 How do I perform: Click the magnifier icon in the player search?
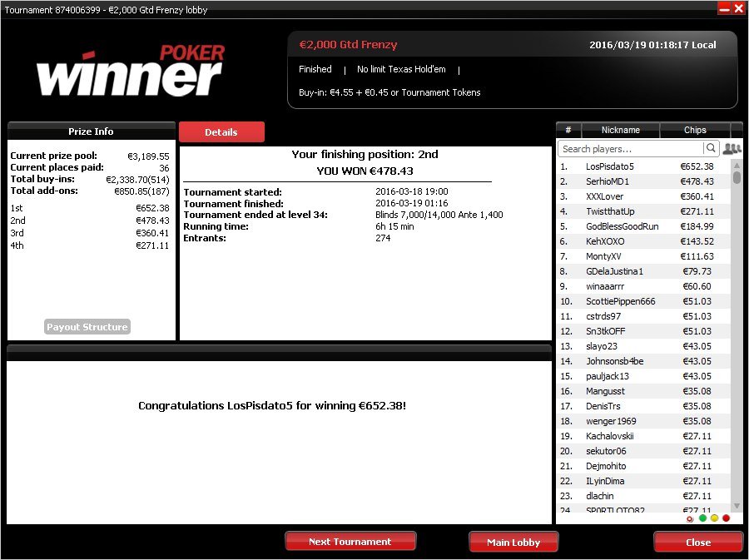click(x=711, y=148)
